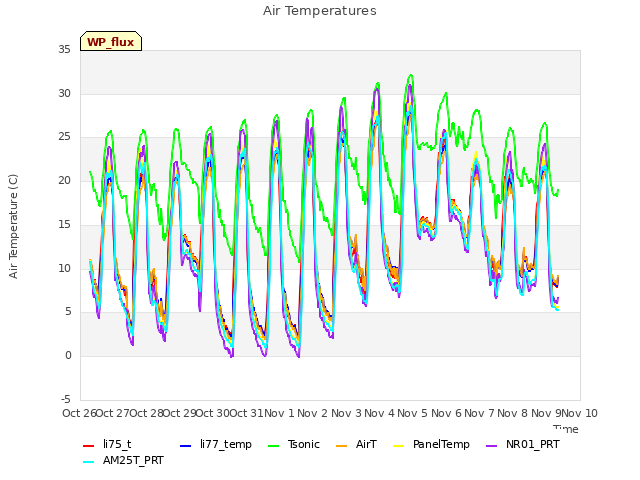Viewport: 640px width, 480px height.
Task: Select the AirT legend entry
Action: [x=356, y=444]
